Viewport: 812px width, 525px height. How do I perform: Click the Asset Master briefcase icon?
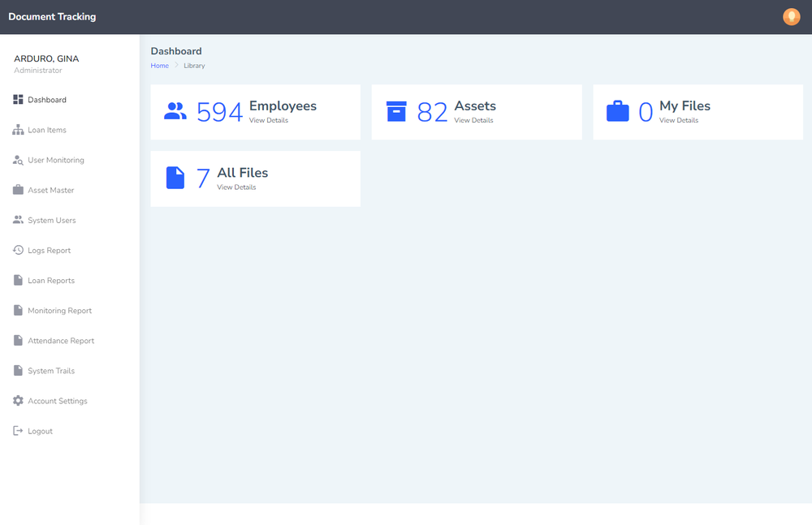[18, 189]
